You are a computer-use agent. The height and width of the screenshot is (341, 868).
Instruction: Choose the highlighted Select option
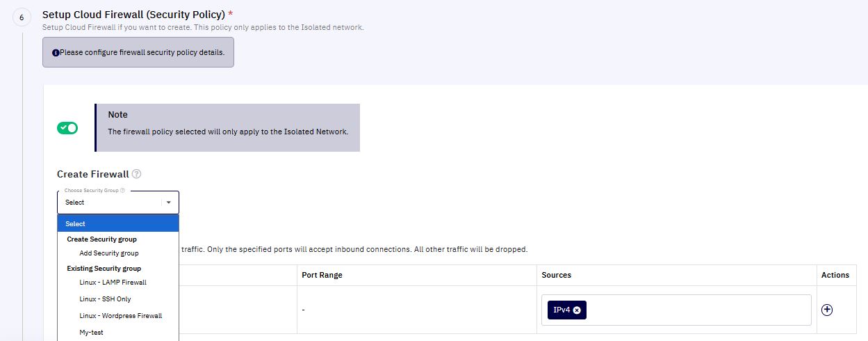click(118, 223)
